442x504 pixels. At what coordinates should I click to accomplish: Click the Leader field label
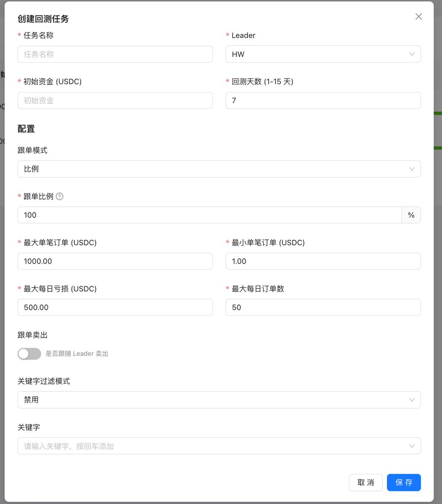coord(243,35)
